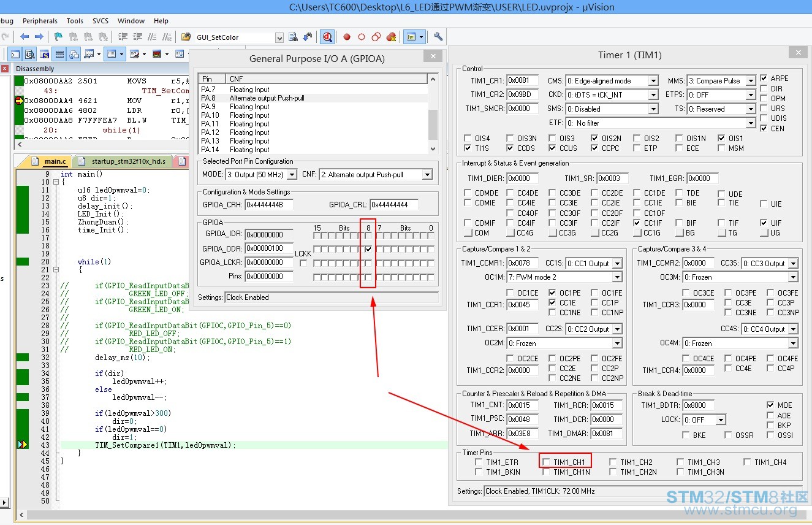Open the GPIOA CNF dropdown
Image resolution: width=812 pixels, height=525 pixels.
tap(376, 175)
